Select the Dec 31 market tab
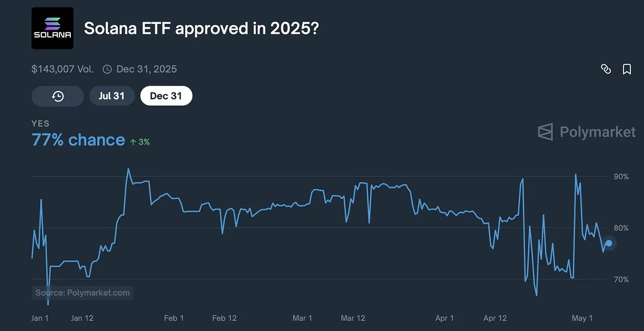This screenshot has height=331, width=644. click(166, 96)
